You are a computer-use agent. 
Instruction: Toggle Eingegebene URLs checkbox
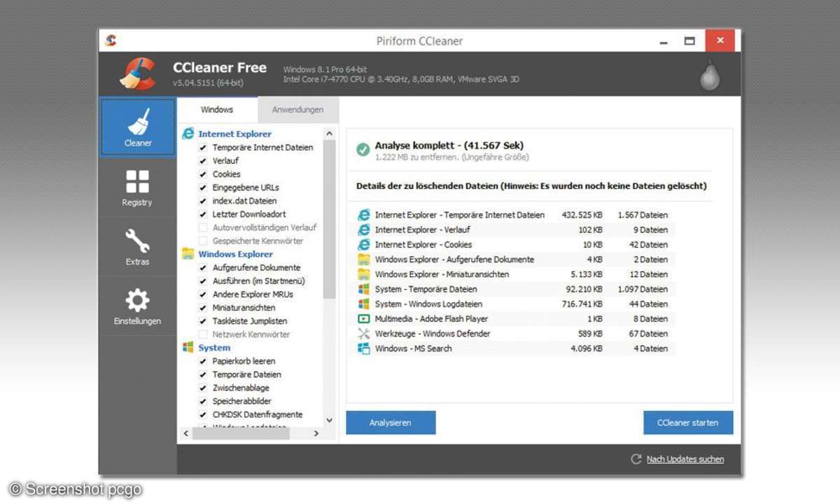pyautogui.click(x=203, y=188)
